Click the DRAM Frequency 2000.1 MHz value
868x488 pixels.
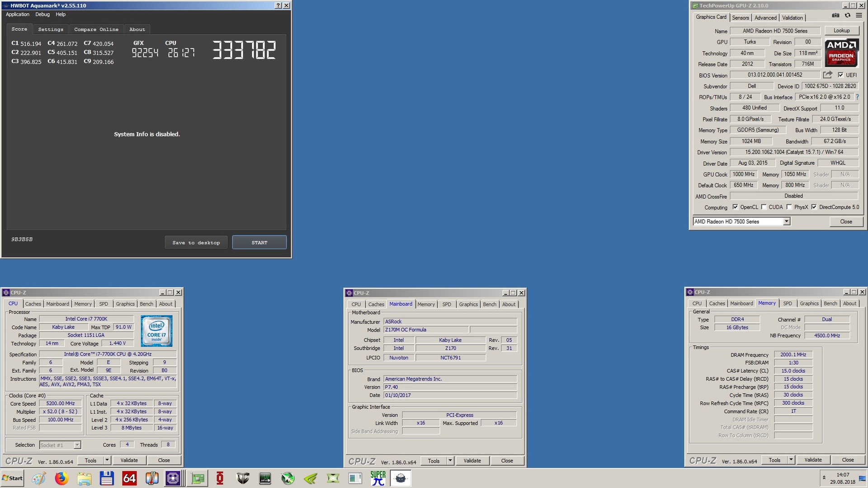(x=793, y=355)
